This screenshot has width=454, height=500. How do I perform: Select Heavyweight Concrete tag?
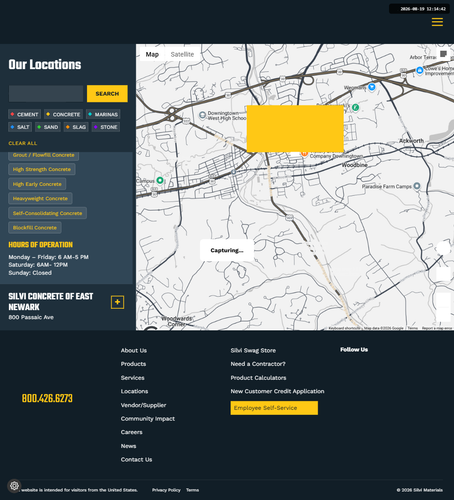pyautogui.click(x=40, y=198)
